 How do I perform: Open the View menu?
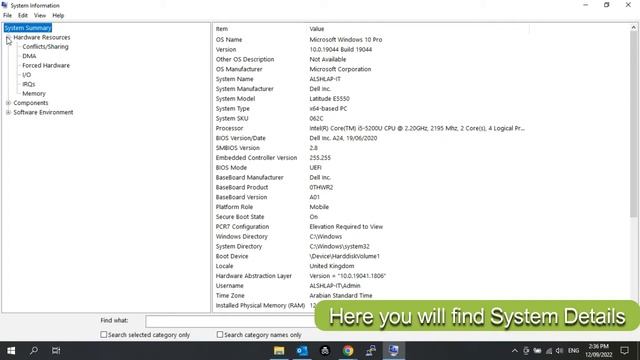[40, 16]
